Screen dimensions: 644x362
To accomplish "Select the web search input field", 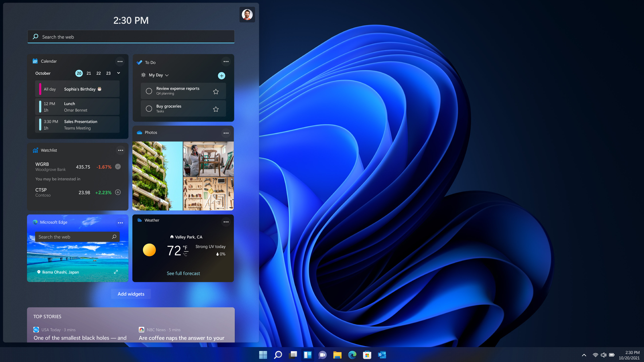I will click(131, 37).
